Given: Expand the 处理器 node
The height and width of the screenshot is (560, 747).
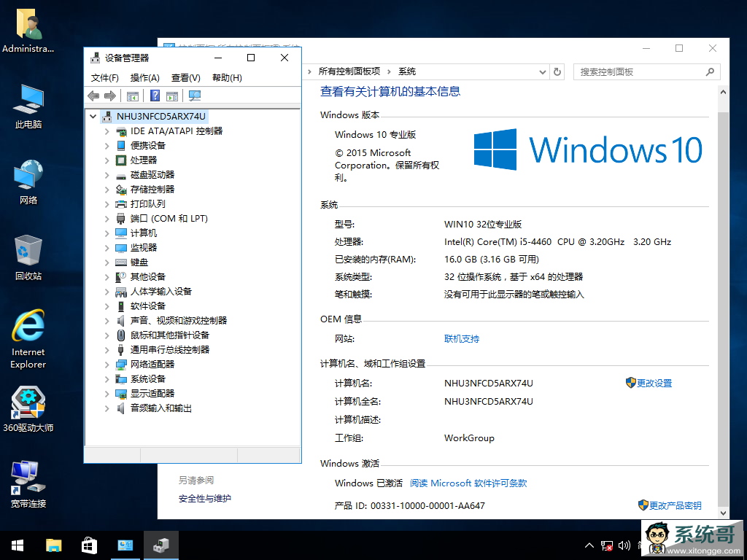Looking at the screenshot, I should click(x=107, y=160).
